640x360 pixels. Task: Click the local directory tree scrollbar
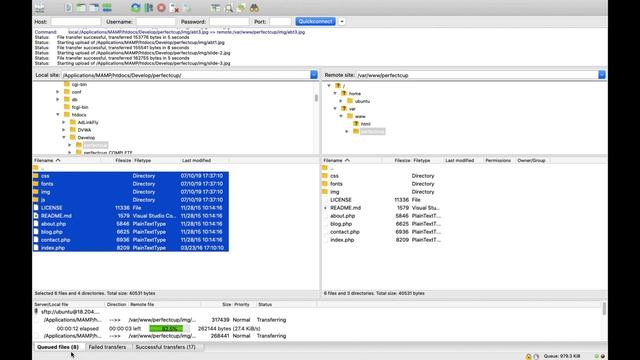pyautogui.click(x=316, y=98)
